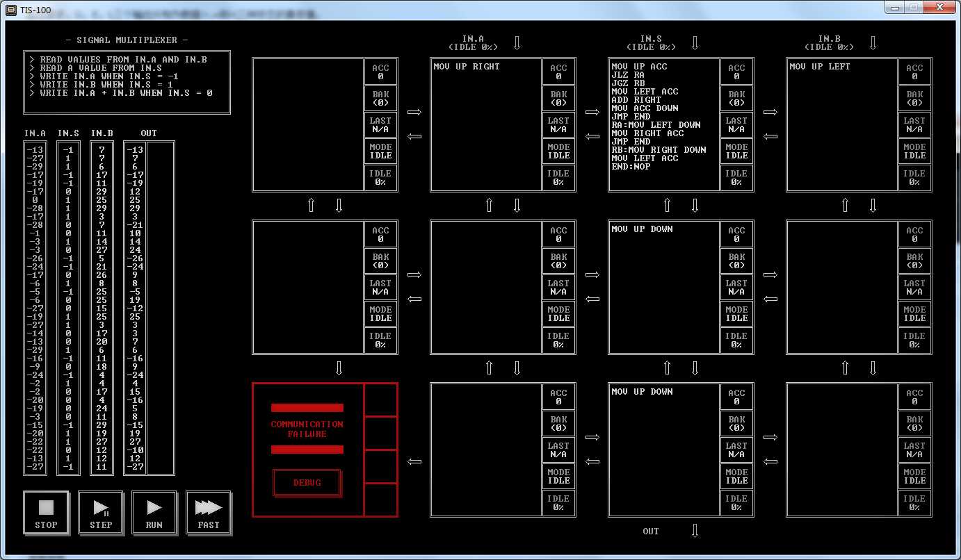Image resolution: width=961 pixels, height=560 pixels.
Task: Click MODE IDLE box of MOV UP LEFT node
Action: pyautogui.click(x=915, y=151)
